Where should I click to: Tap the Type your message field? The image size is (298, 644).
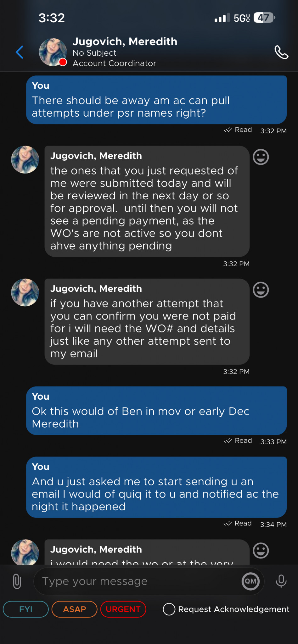(138, 581)
